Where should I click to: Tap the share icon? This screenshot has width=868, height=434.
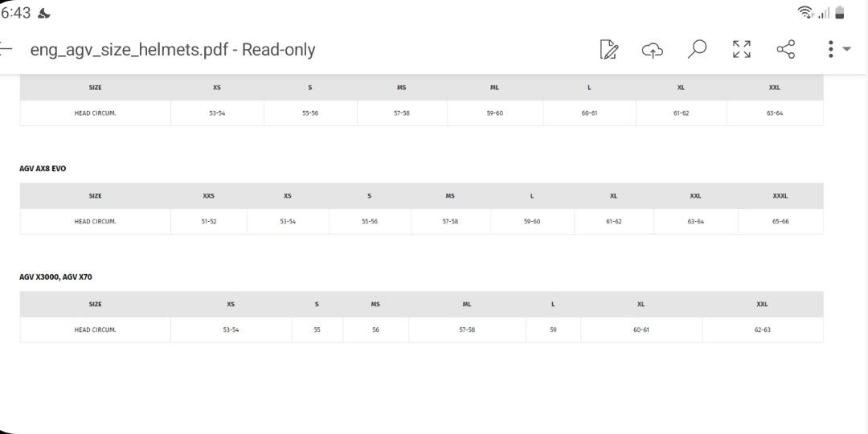pos(785,49)
